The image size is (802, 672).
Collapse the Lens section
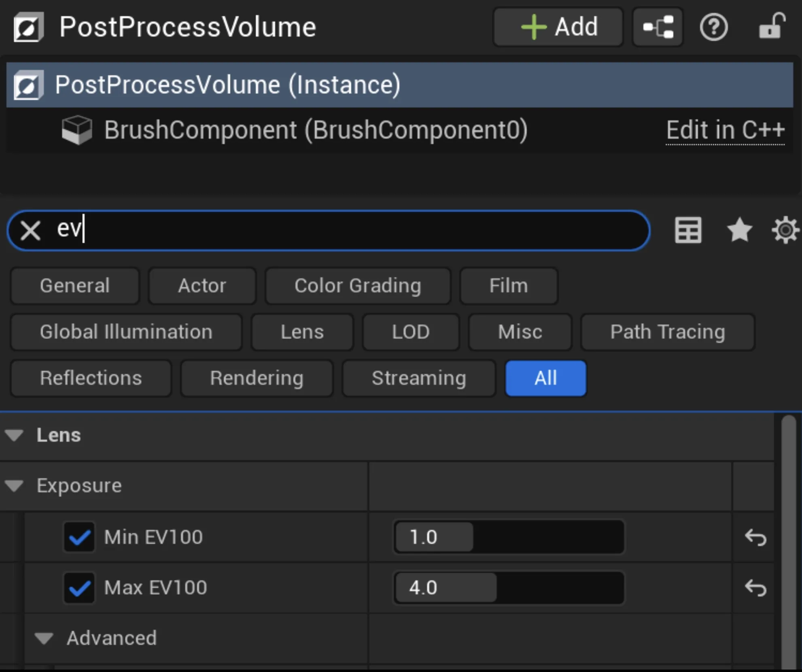[14, 436]
